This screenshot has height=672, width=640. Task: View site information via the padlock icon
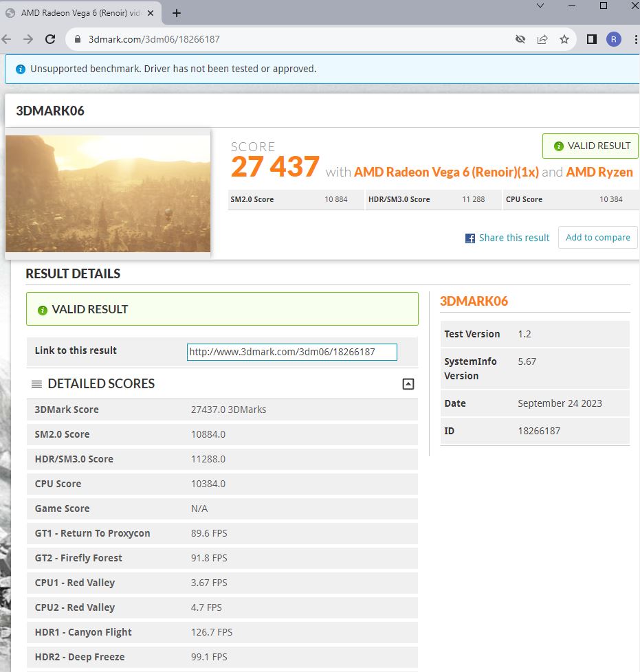point(78,39)
